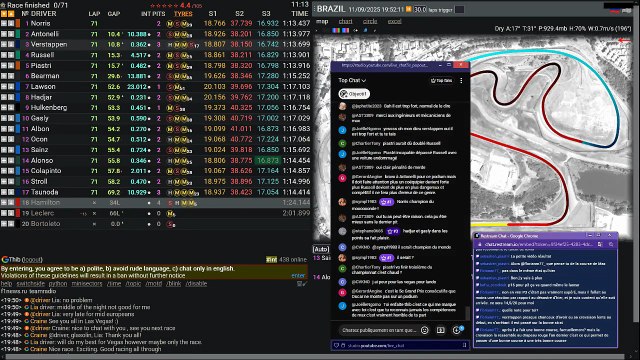Screen dimensions: 640x360
Task: Click the #int channel tag
Action: coord(271,260)
